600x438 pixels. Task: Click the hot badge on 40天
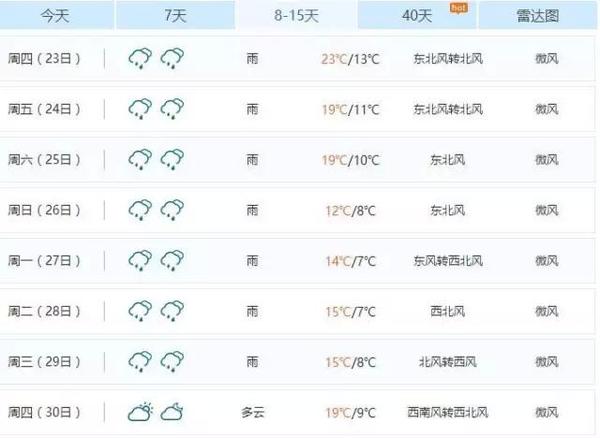tap(458, 8)
